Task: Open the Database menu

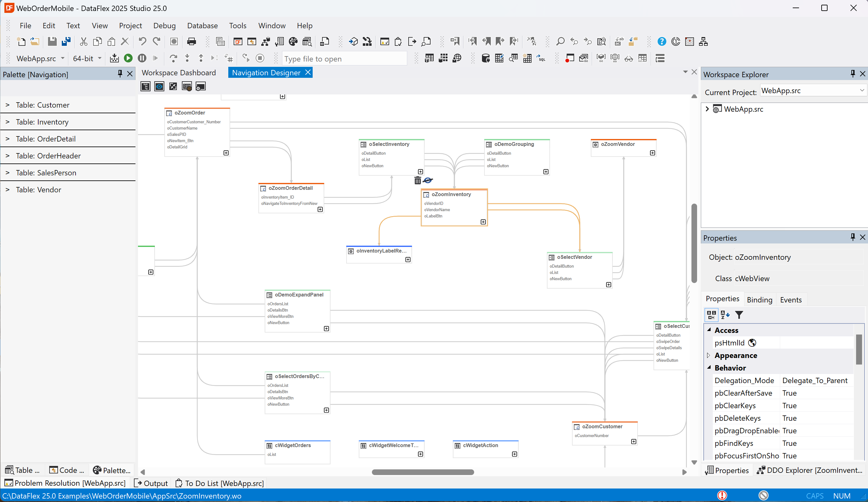Action: coord(202,25)
